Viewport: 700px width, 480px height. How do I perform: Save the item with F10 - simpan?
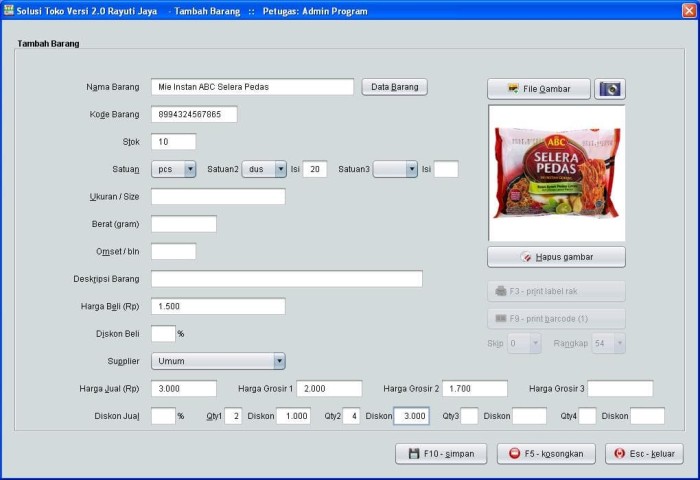point(441,454)
